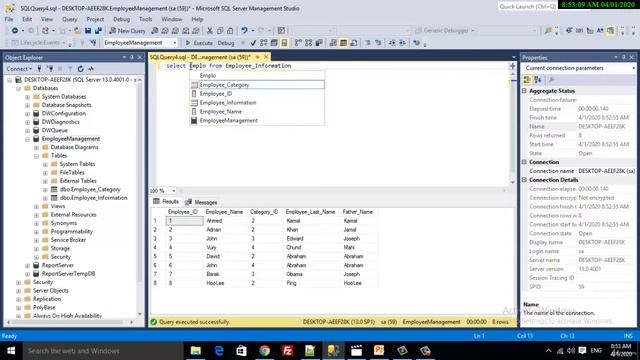
Task: Click the Activity Monitor icon in Object Explorer toolbar
Action: [x=91, y=69]
